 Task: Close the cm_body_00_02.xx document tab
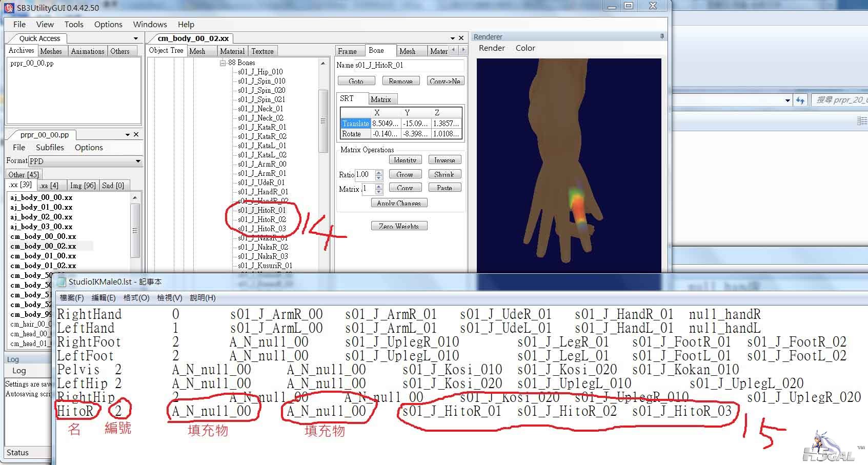pos(461,38)
